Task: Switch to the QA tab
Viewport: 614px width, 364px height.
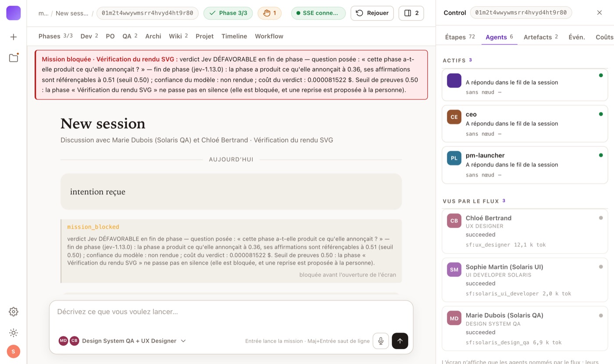Action: [130, 36]
